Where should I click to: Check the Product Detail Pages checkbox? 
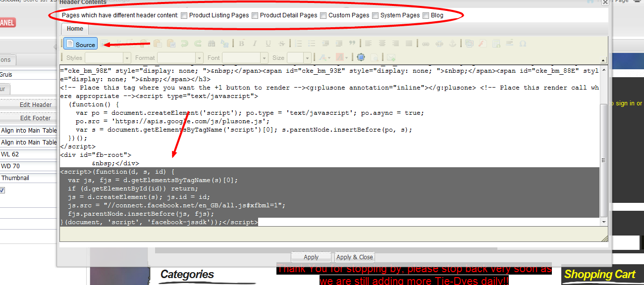pyautogui.click(x=255, y=15)
